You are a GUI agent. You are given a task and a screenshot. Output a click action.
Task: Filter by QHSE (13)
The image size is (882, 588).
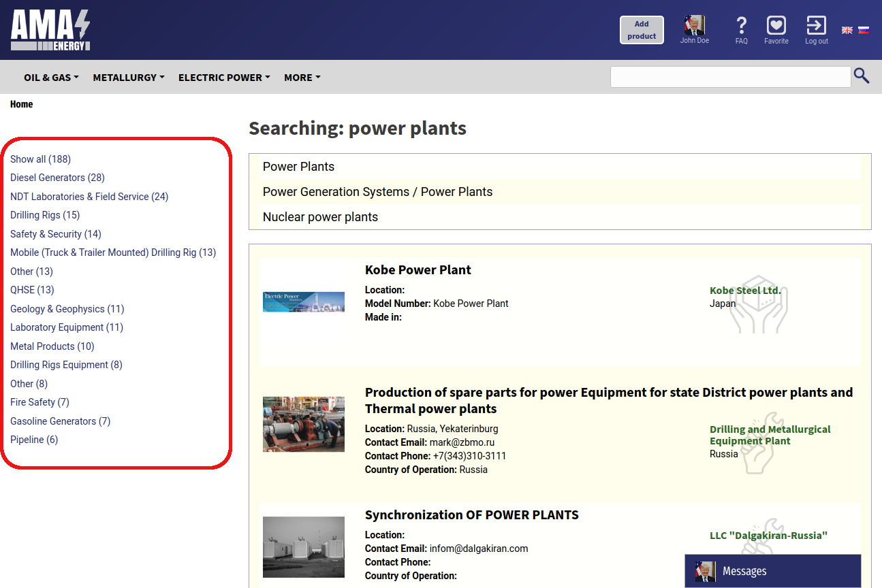(x=32, y=290)
